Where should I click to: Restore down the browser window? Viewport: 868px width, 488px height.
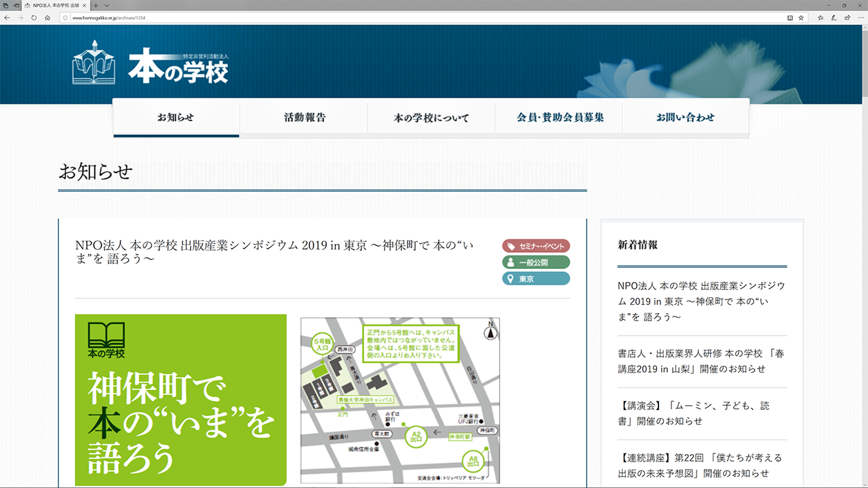click(x=843, y=5)
